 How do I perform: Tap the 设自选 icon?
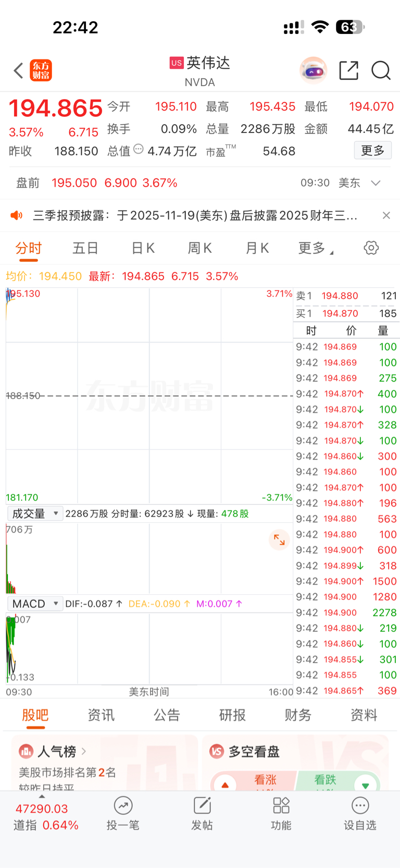click(360, 806)
